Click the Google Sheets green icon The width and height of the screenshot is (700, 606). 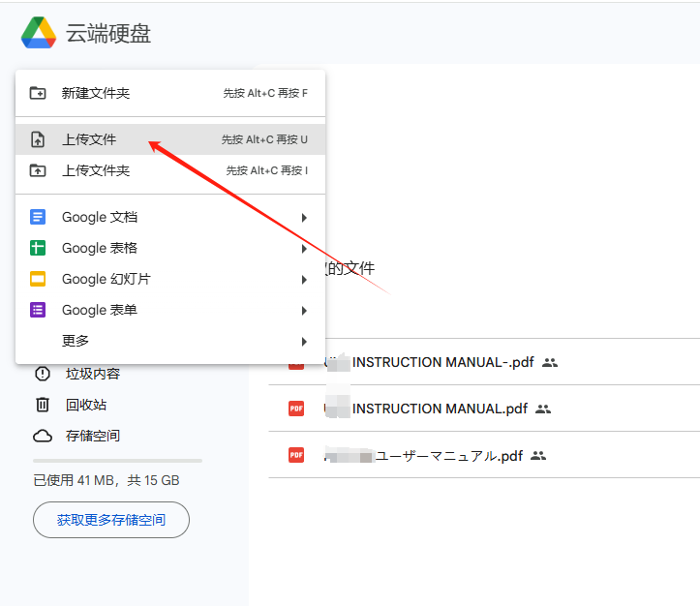tap(38, 248)
